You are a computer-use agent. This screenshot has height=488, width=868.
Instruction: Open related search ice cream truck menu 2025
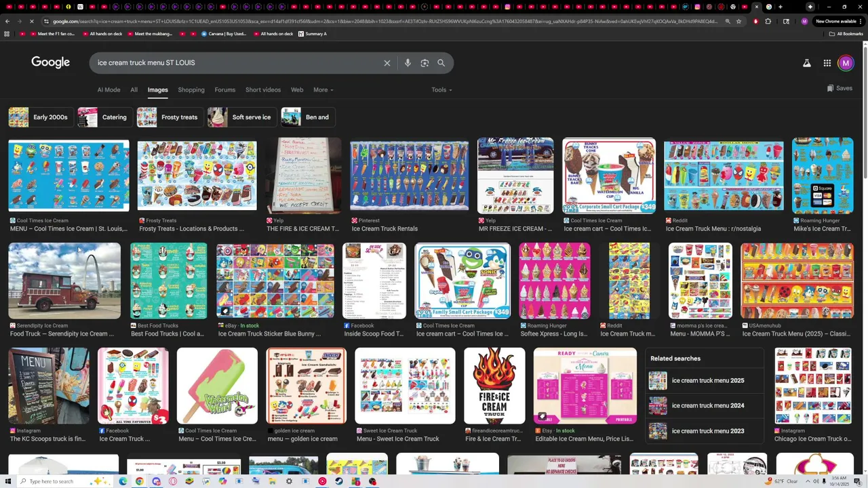705,380
